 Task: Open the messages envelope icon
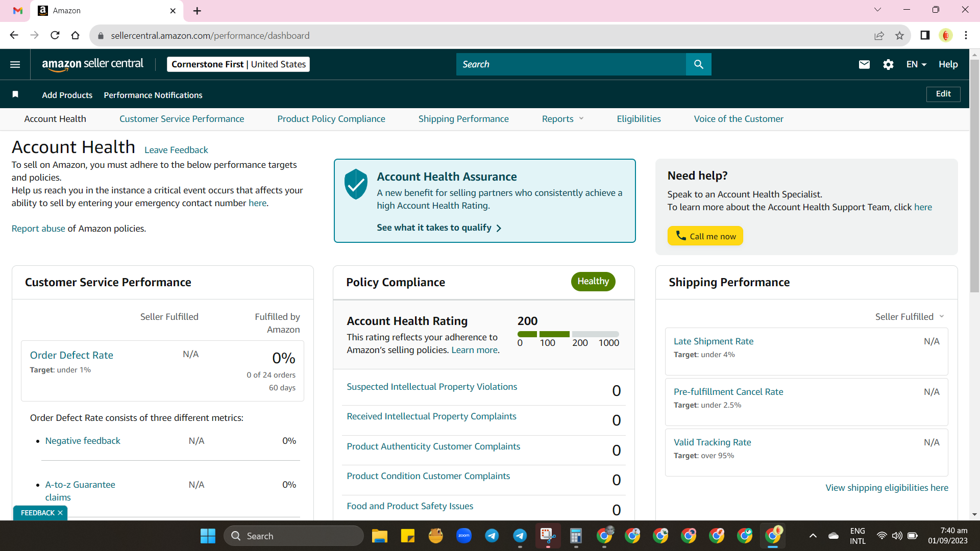pos(864,64)
